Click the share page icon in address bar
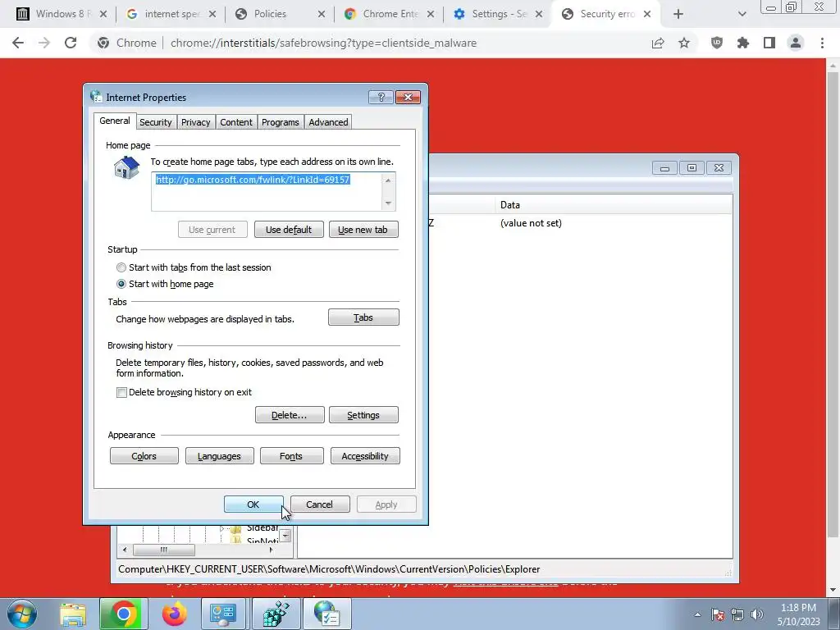 [x=658, y=43]
